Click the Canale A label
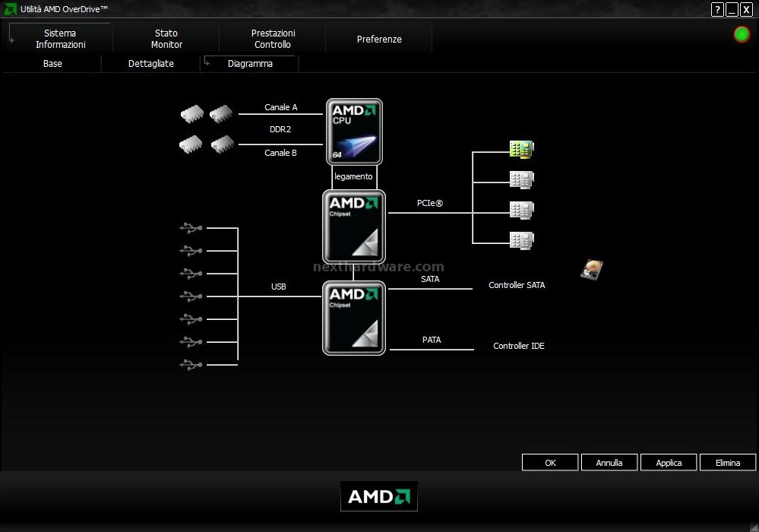 pyautogui.click(x=281, y=107)
